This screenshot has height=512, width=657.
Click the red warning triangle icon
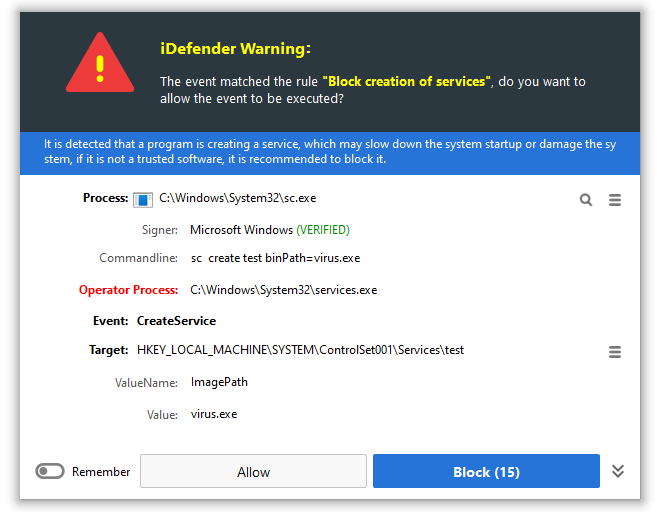tap(100, 63)
